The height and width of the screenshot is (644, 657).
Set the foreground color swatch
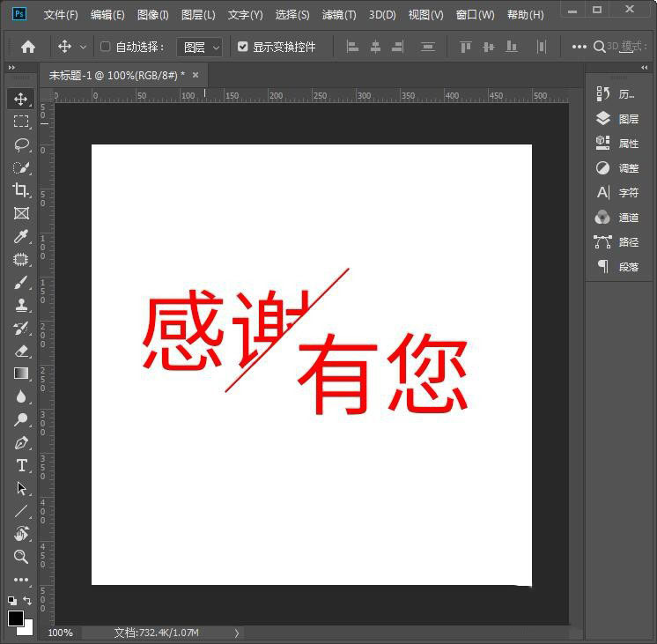(16, 618)
